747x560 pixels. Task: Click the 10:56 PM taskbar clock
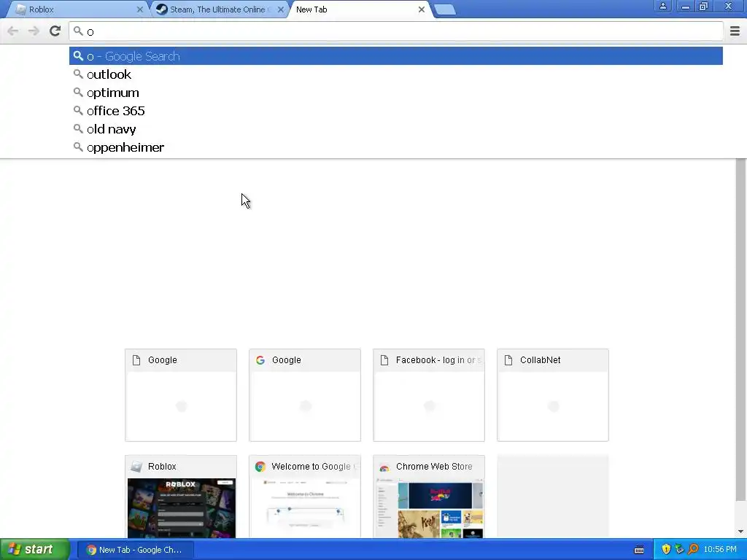(720, 550)
